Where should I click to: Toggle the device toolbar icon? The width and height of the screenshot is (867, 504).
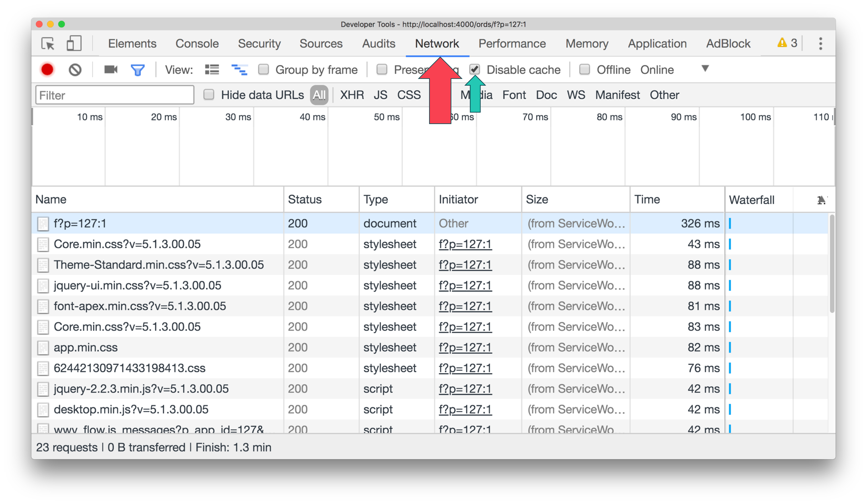(x=74, y=44)
